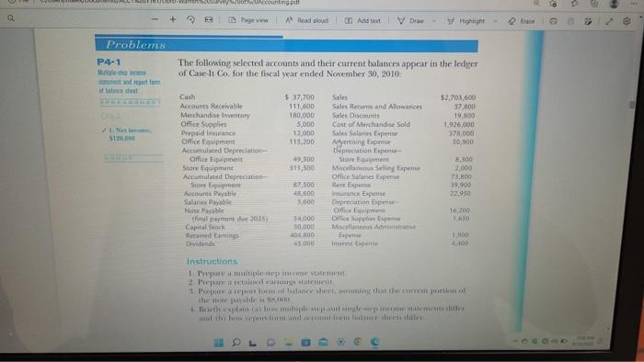This screenshot has width=644, height=362.
Task: Click the 'P4-1' problem number
Action: (x=109, y=62)
